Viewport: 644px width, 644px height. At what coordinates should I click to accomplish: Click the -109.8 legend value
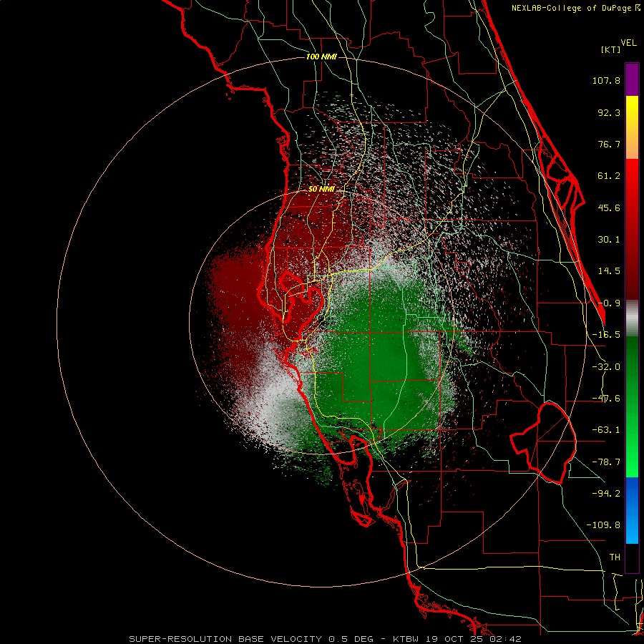click(603, 525)
